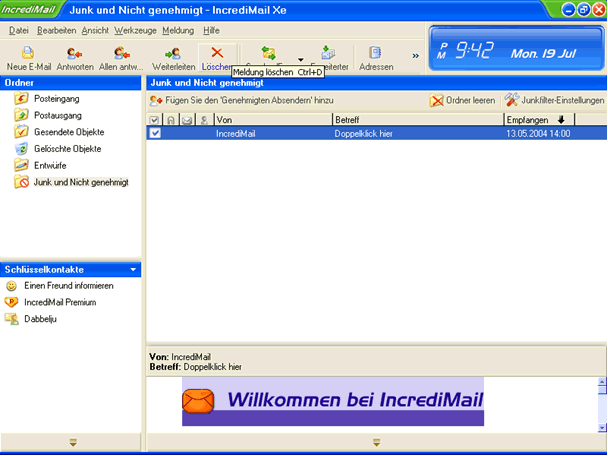
Task: Open the Posteingang folder
Action: pos(56,99)
